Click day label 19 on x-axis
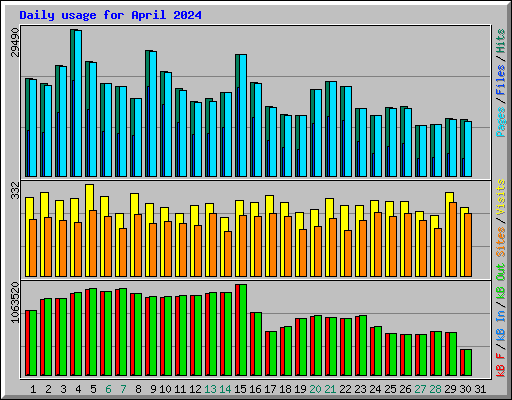Image resolution: width=512 pixels, height=400 pixels. 300,389
